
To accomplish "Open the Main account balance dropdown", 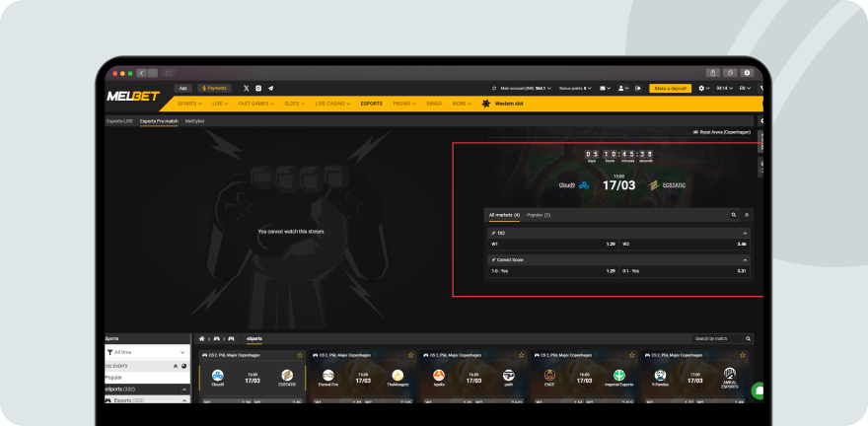I will 526,88.
